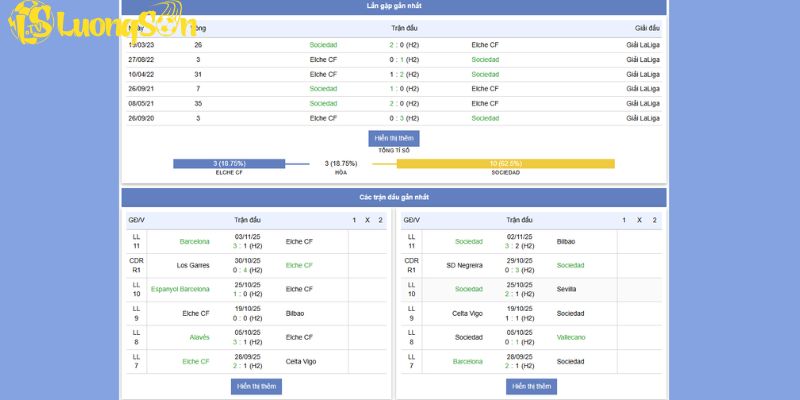Click the Elche CF vs Bilbao 0:0 score
Image resolution: width=800 pixels, height=400 pixels.
point(247,318)
